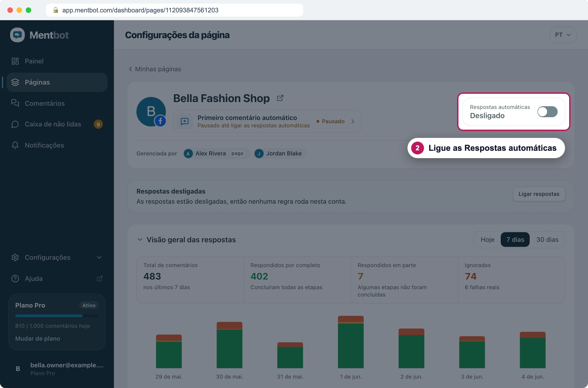Image resolution: width=588 pixels, height=388 pixels.
Task: Select the Páginas layers icon
Action: pos(15,82)
